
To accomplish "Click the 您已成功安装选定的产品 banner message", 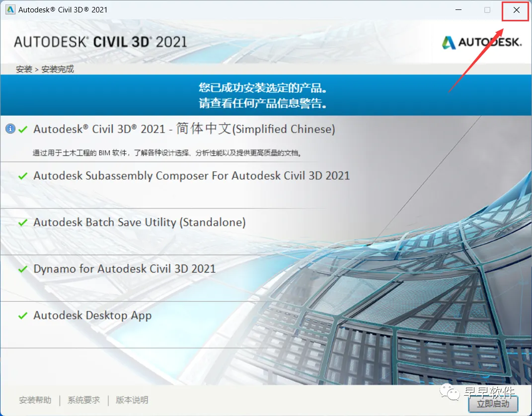I will click(x=263, y=88).
